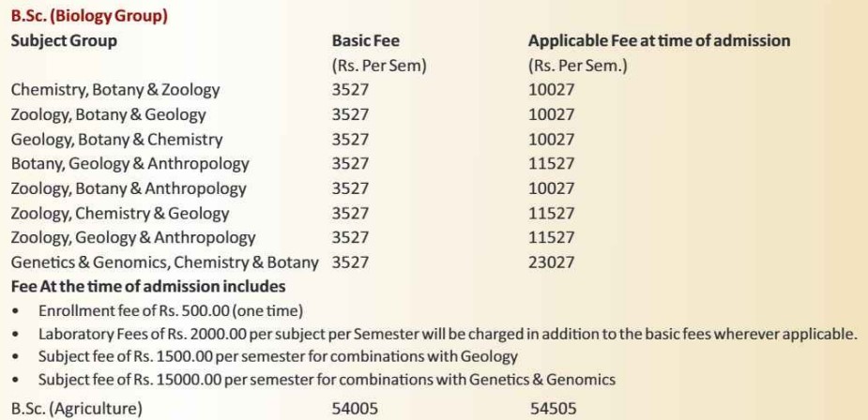Click the Zoology, Botany & Geology entry

109,114
